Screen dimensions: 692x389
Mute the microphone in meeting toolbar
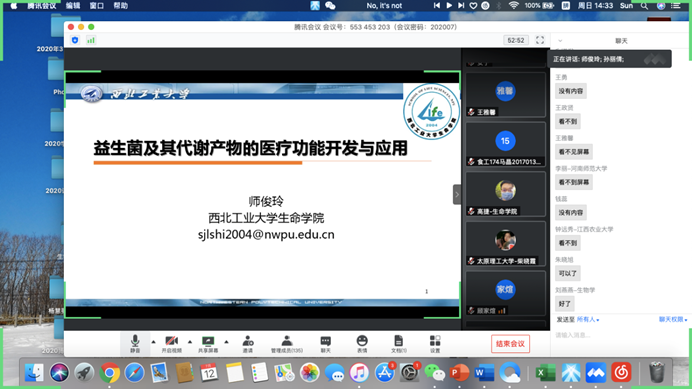pyautogui.click(x=135, y=344)
